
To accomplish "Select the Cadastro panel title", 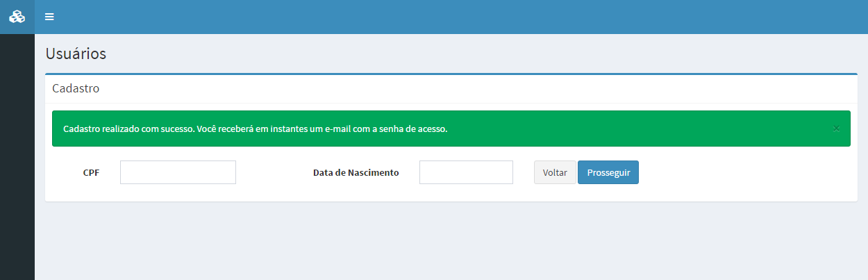I will [x=76, y=89].
